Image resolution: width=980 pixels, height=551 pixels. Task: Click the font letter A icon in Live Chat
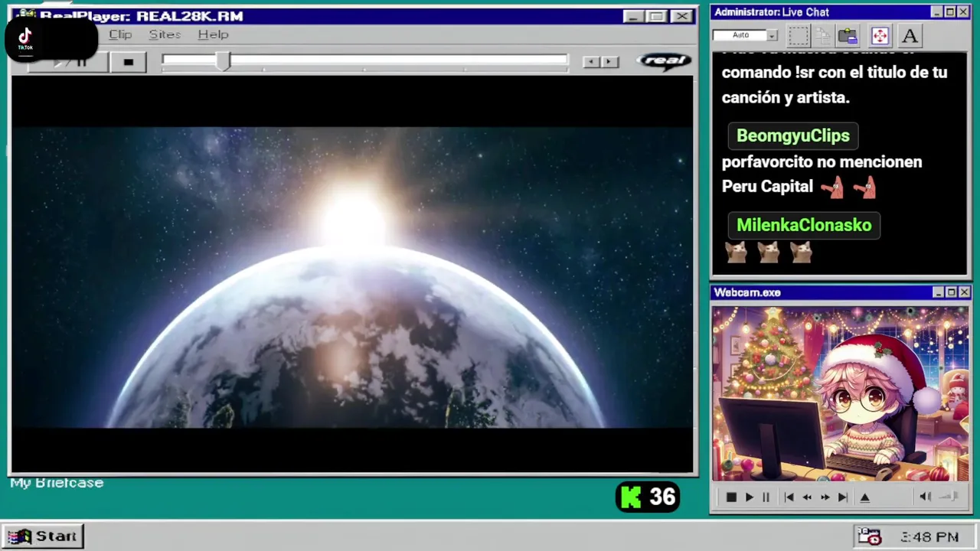(x=910, y=35)
